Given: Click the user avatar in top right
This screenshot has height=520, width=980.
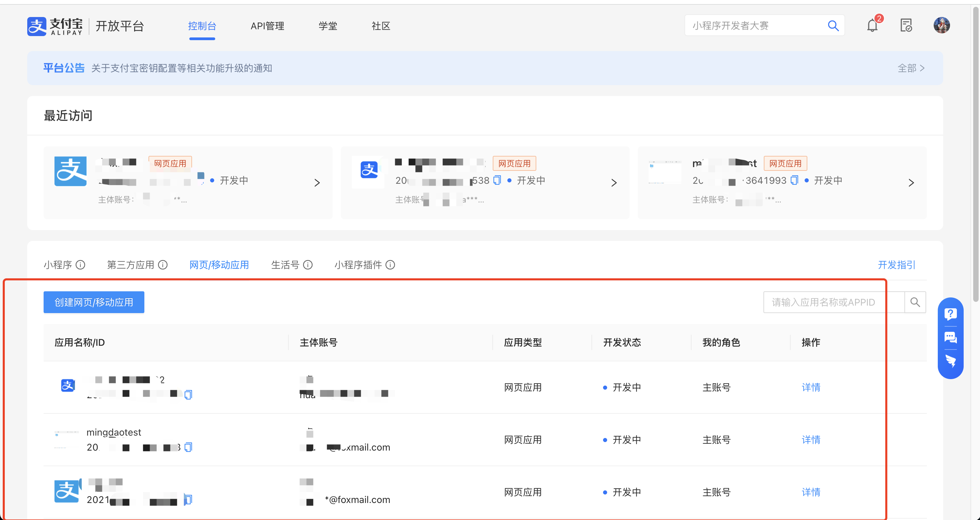Looking at the screenshot, I should pyautogui.click(x=941, y=26).
